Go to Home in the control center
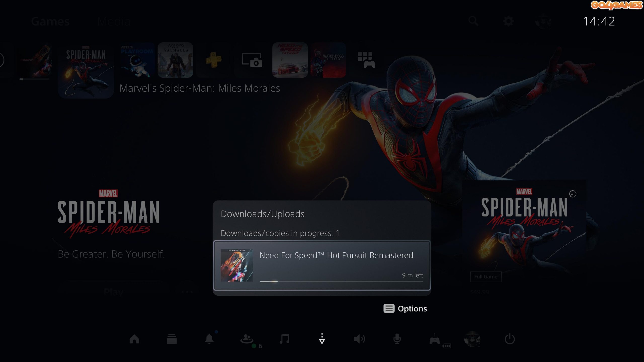The height and width of the screenshot is (362, 644). [134, 339]
